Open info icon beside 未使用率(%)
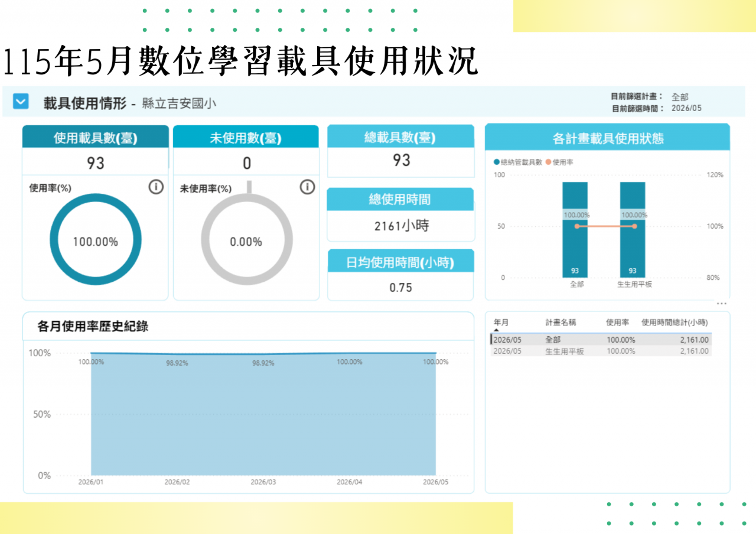 coord(307,187)
